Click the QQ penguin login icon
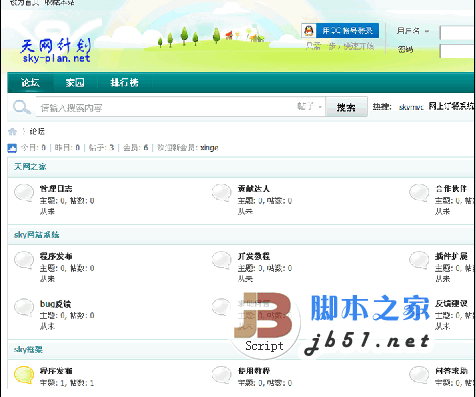This screenshot has width=476, height=397. (309, 31)
